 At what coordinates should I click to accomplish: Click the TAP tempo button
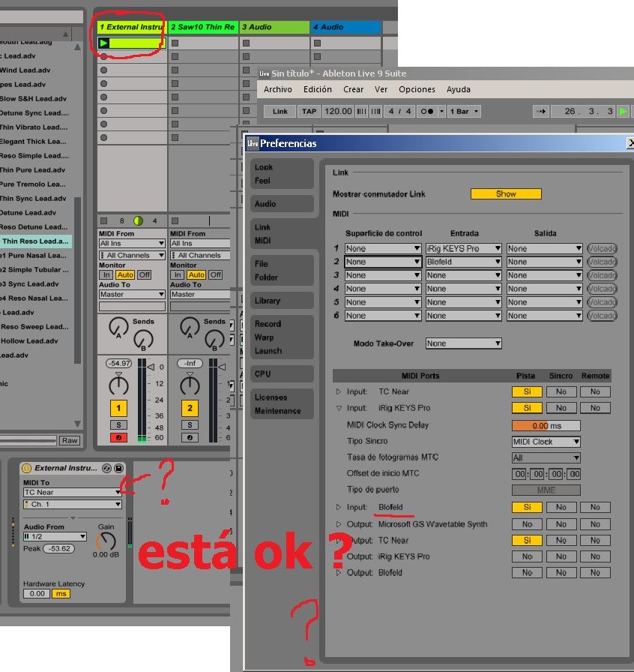coord(309,112)
